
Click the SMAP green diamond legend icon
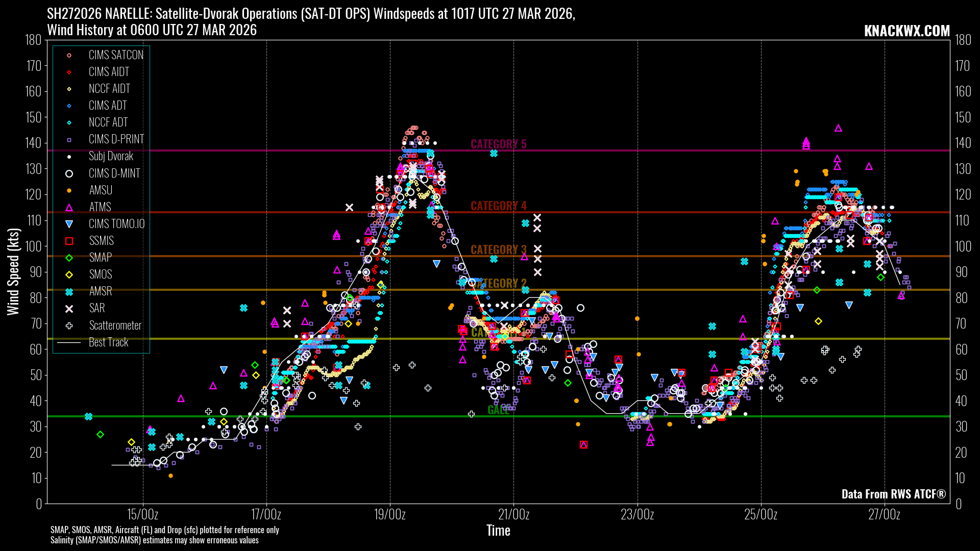click(x=69, y=258)
